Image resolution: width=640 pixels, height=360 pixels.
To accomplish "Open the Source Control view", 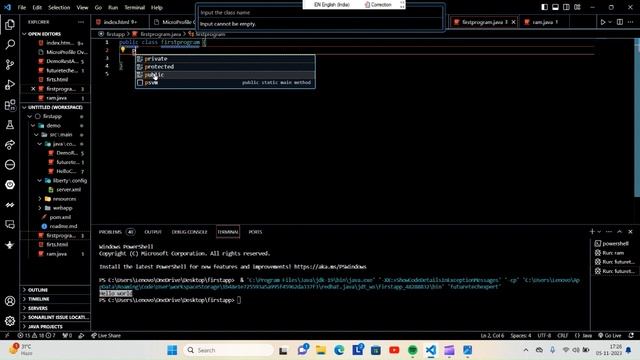I will [x=10, y=64].
